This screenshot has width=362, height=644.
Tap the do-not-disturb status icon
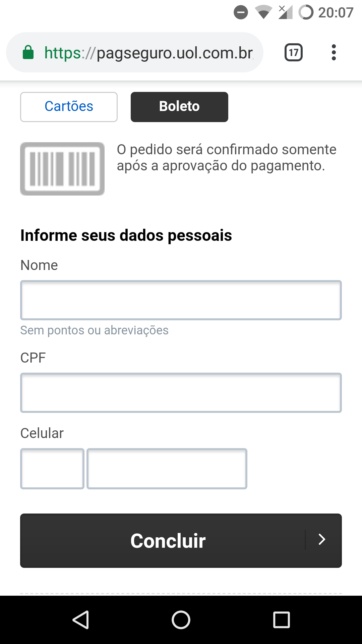pyautogui.click(x=241, y=13)
